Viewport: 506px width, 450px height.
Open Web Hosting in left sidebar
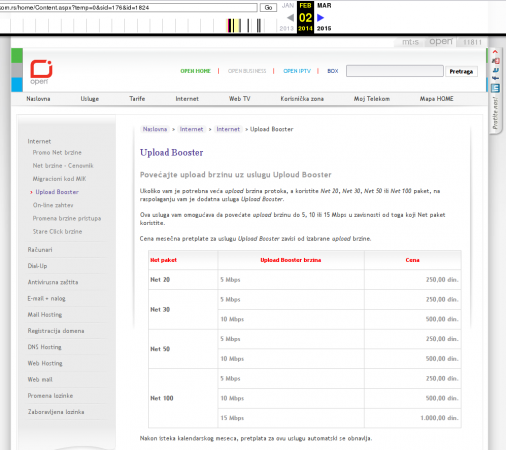point(45,363)
